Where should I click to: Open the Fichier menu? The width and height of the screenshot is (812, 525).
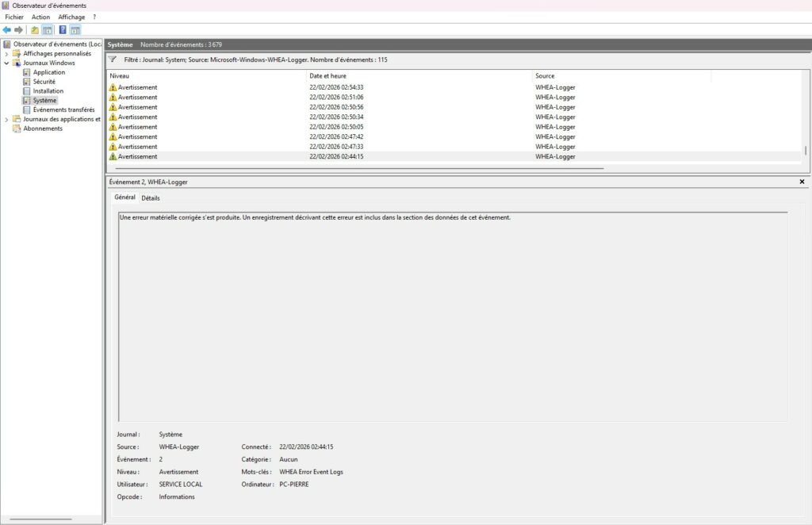tap(14, 17)
